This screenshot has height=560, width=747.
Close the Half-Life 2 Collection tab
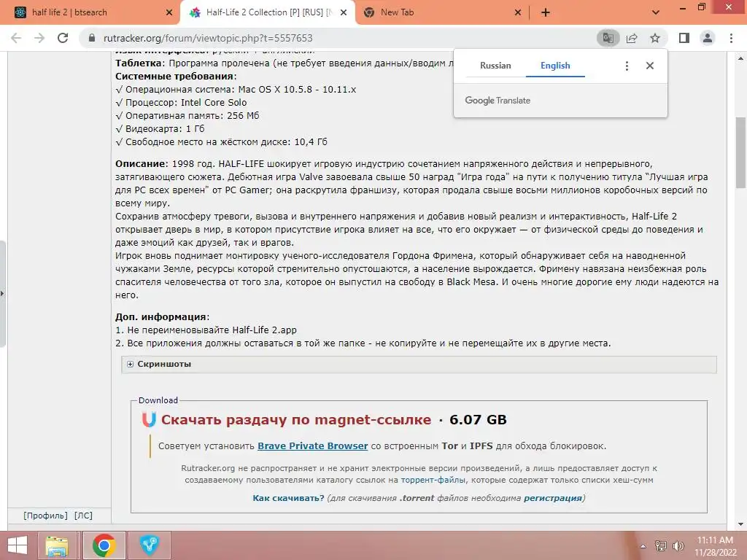click(344, 12)
